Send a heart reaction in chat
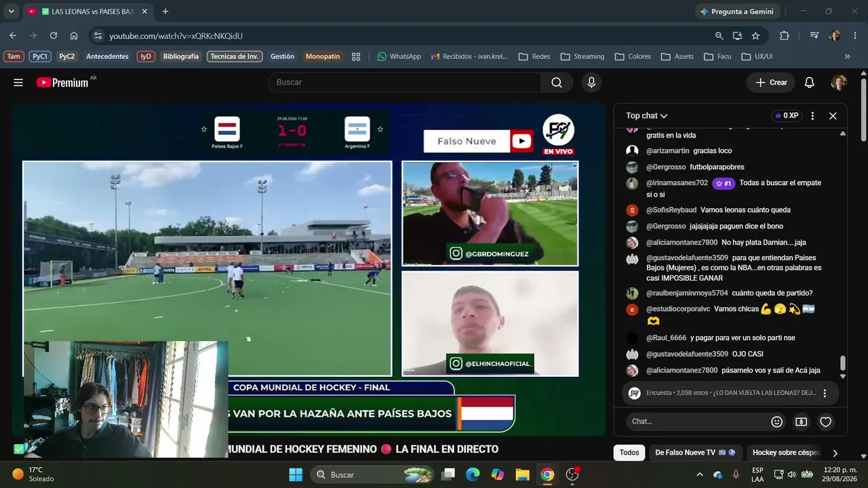 pos(825,422)
